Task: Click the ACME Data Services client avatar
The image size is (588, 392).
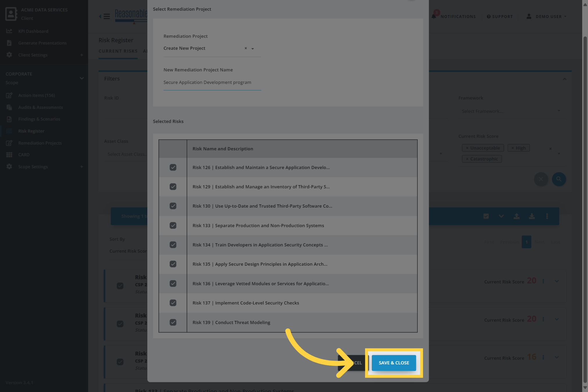Action: tap(11, 14)
